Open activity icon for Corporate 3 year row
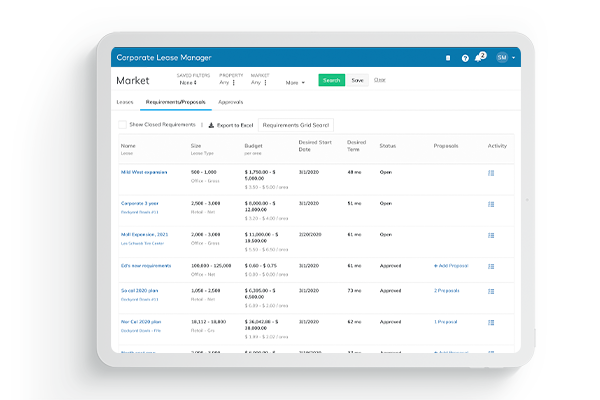Screen dimensions: 600x400 pos(491,204)
